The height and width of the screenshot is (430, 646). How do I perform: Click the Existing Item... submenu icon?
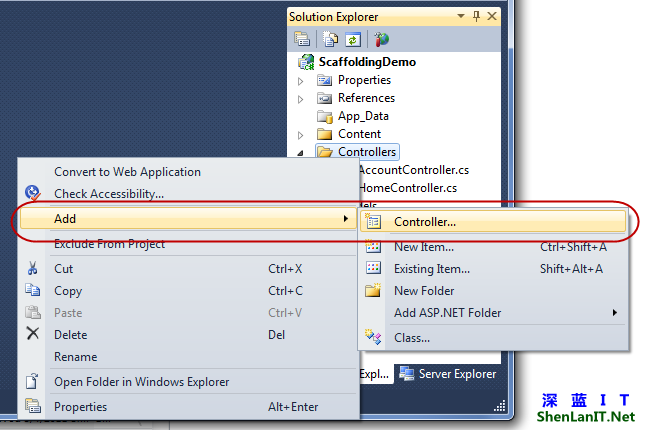pyautogui.click(x=373, y=268)
